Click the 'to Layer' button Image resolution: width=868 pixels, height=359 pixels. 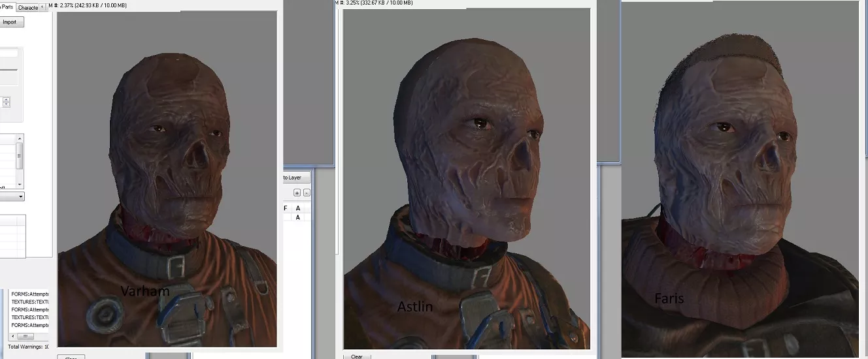(x=292, y=177)
